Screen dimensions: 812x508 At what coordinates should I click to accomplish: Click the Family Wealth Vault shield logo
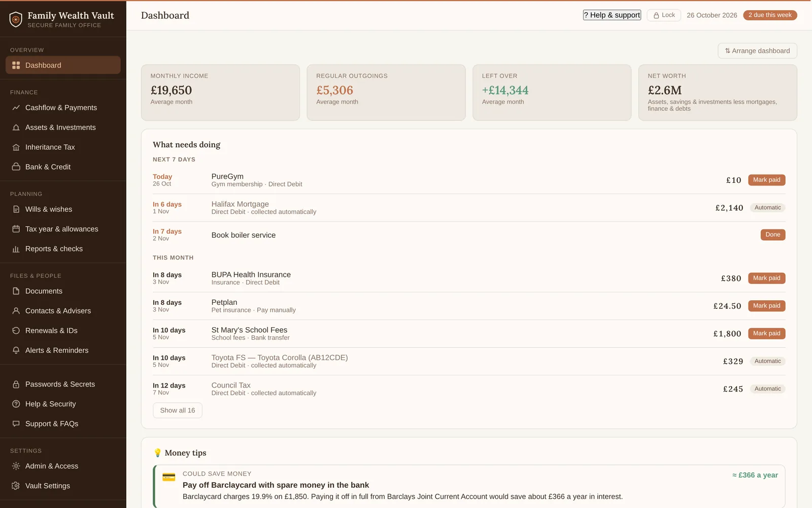(16, 19)
